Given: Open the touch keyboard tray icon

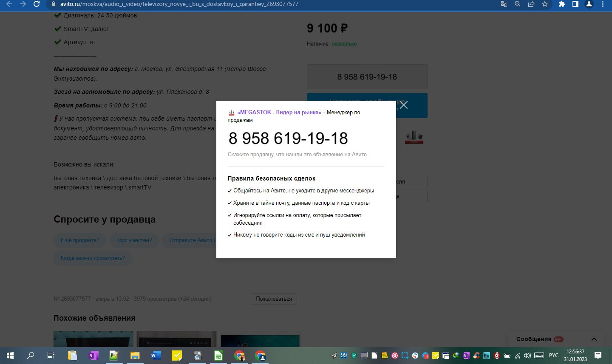Looking at the screenshot, I should coord(539,356).
